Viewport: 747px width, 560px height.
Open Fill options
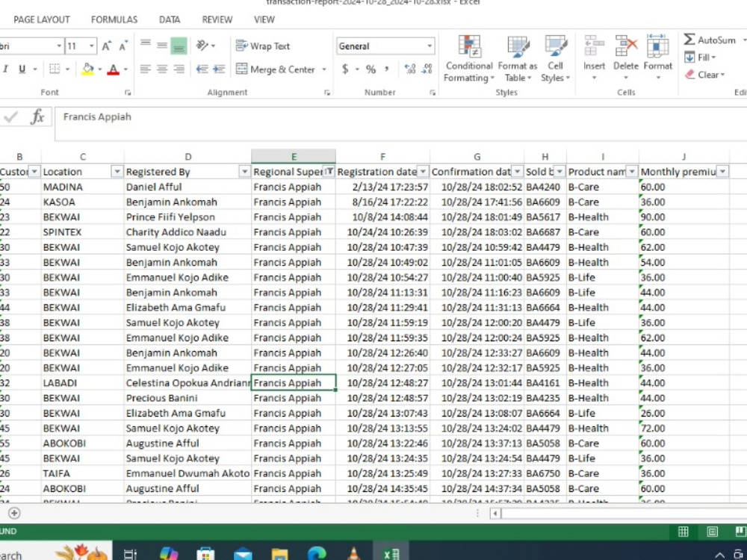click(701, 57)
